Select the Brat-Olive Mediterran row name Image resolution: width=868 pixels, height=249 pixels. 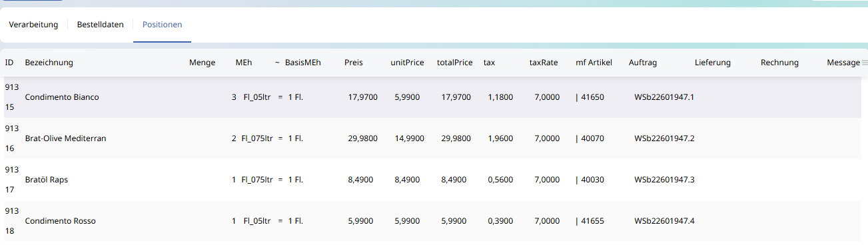(65, 138)
